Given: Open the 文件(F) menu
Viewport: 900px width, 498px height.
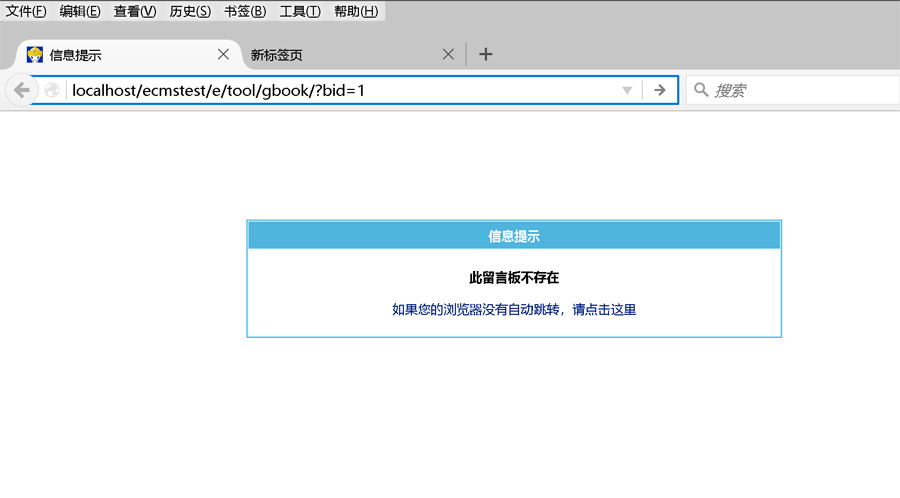Looking at the screenshot, I should coord(26,11).
